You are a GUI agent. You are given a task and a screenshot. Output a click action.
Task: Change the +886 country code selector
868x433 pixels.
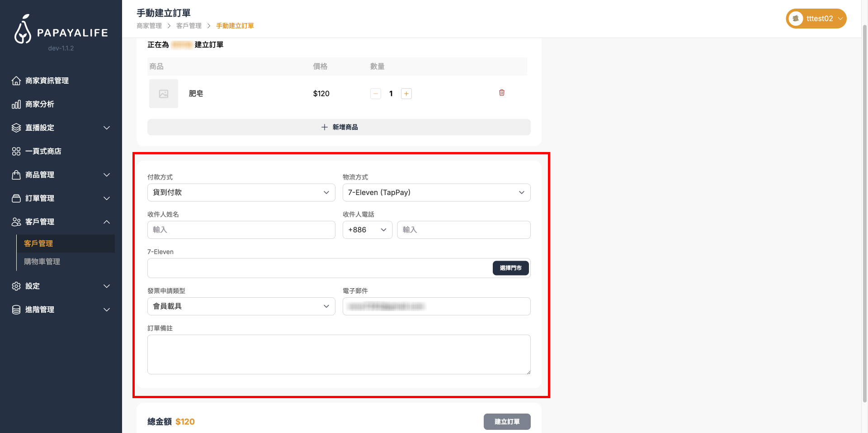point(367,230)
